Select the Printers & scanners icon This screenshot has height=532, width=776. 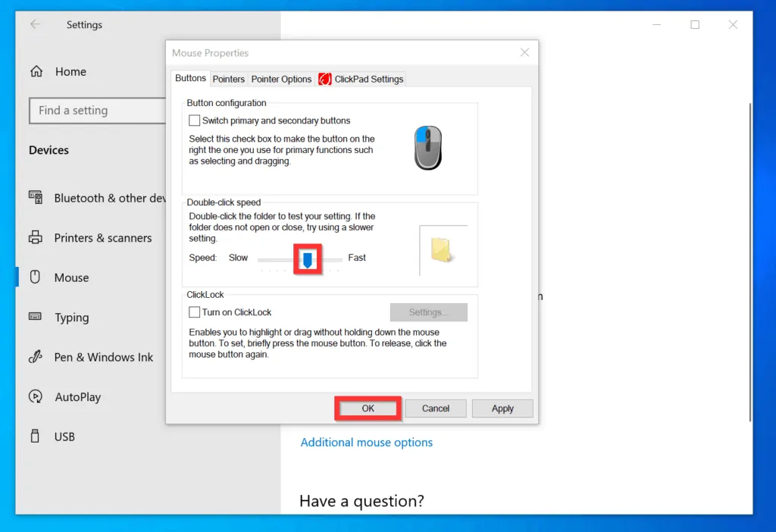(x=36, y=238)
